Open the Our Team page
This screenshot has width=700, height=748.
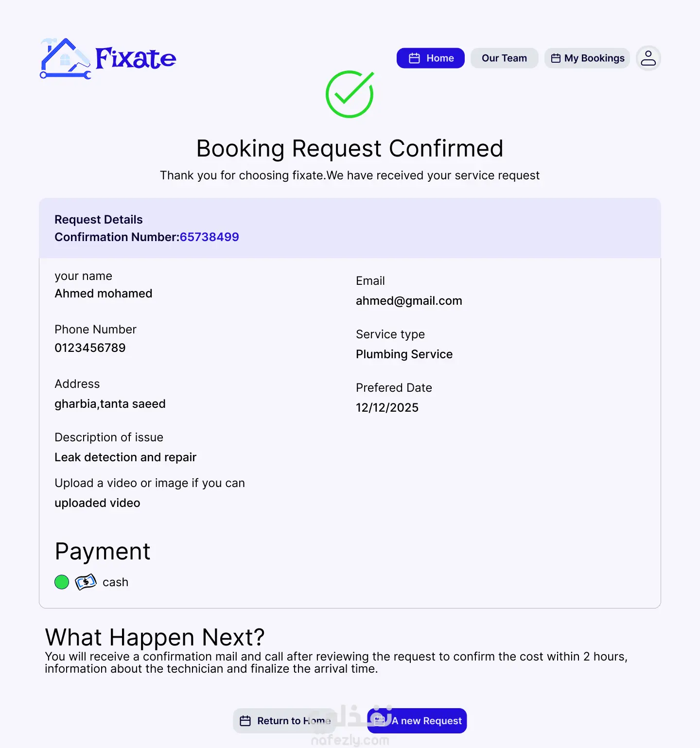[504, 58]
